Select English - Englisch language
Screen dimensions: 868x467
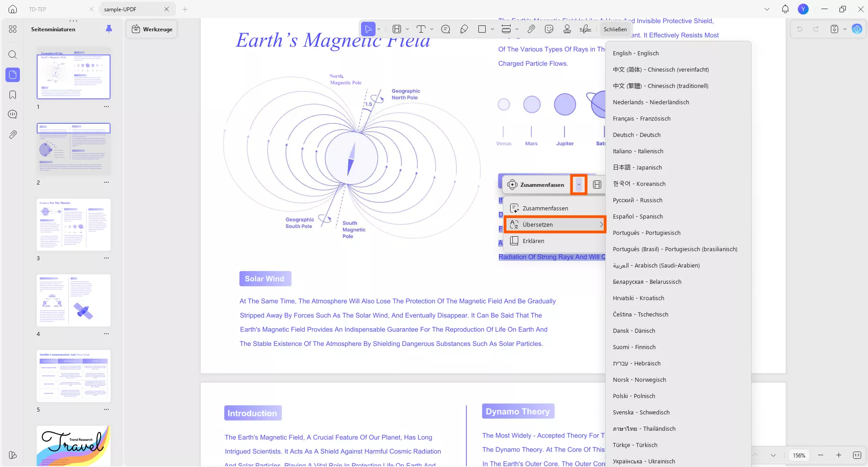pos(678,53)
